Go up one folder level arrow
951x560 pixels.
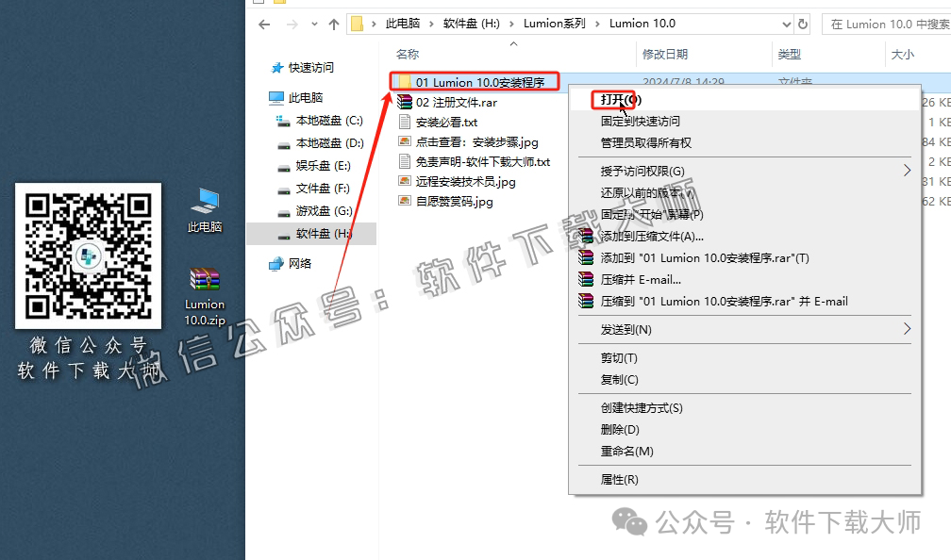click(x=334, y=25)
